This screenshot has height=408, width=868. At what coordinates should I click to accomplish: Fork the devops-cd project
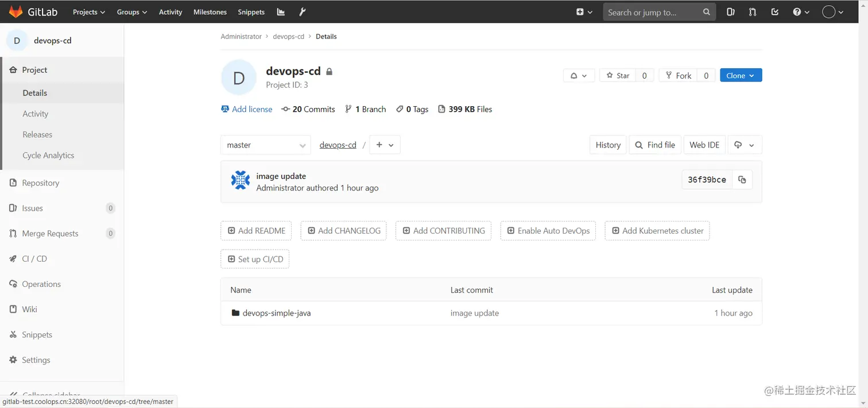pos(678,75)
